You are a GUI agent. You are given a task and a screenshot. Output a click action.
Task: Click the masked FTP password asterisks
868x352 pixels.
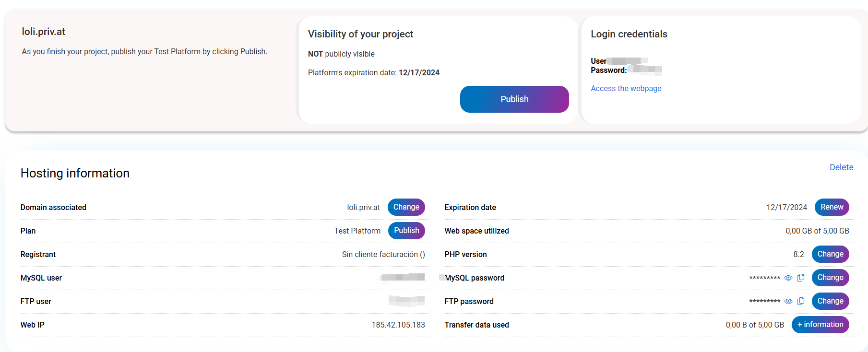coord(764,302)
